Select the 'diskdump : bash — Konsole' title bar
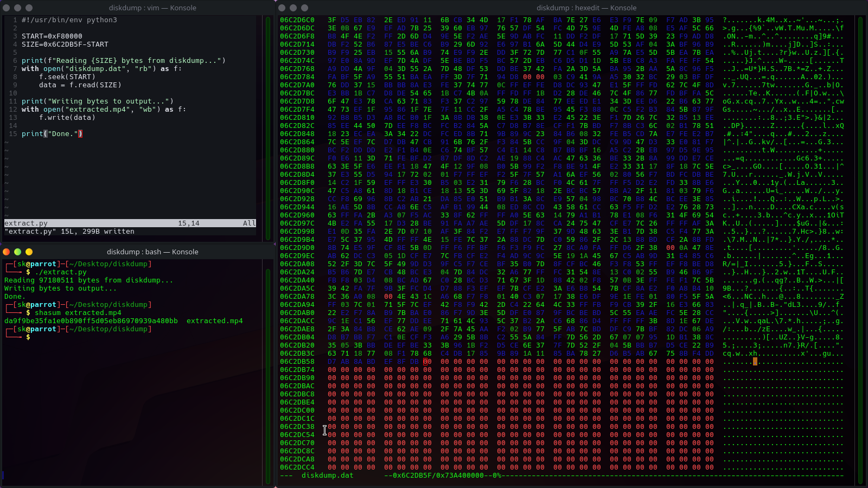Viewport: 868px width, 488px height. pos(152,252)
